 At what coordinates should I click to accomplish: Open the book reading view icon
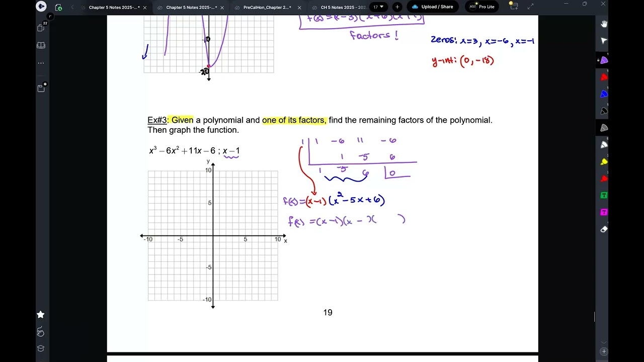(41, 45)
